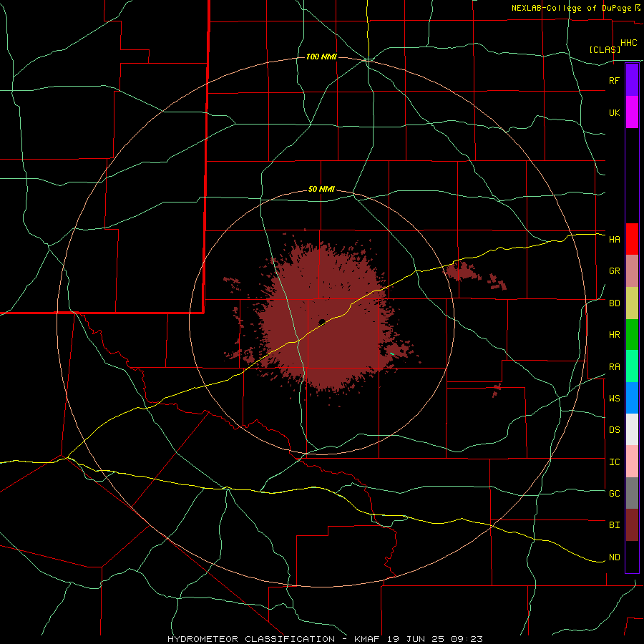Viewport: 644px width, 644px height.
Task: Click the RA legend label
Action: coord(614,367)
